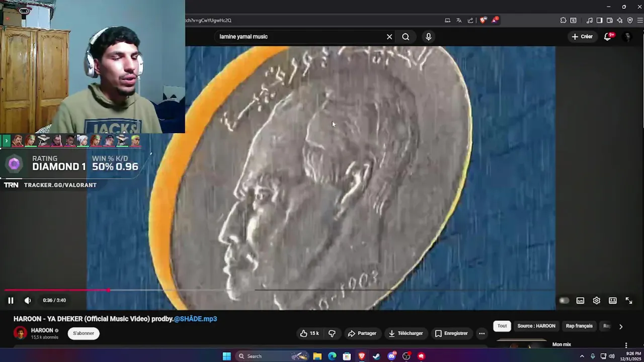The image size is (644, 362).
Task: Open the HAROON channel name link
Action: click(x=42, y=330)
